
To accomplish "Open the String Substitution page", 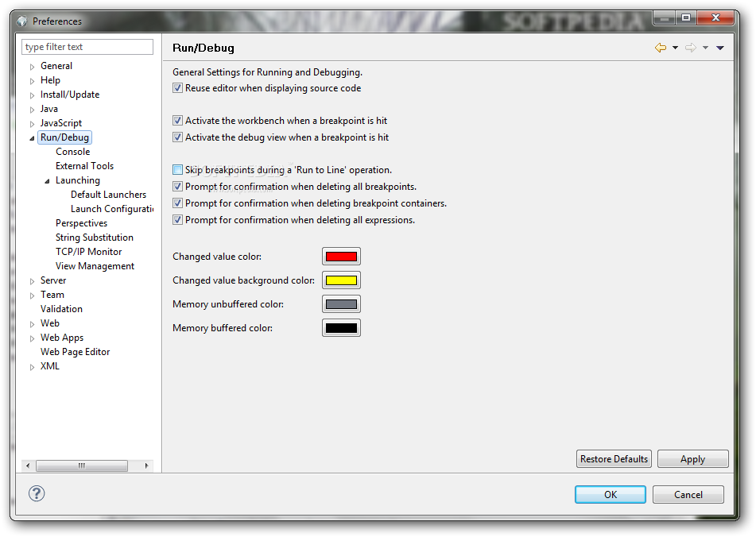I will (x=95, y=238).
